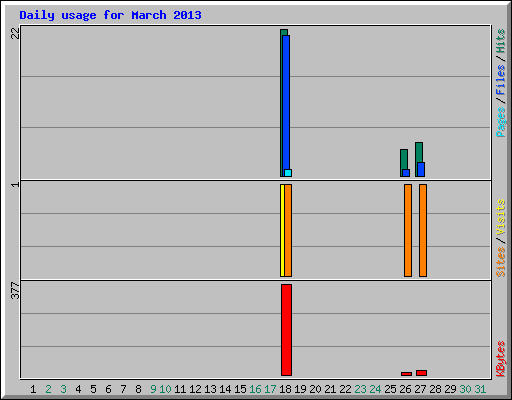This screenshot has height=400, width=512.
Task: Click the orange Sites bar on day 27
Action: click(x=423, y=230)
